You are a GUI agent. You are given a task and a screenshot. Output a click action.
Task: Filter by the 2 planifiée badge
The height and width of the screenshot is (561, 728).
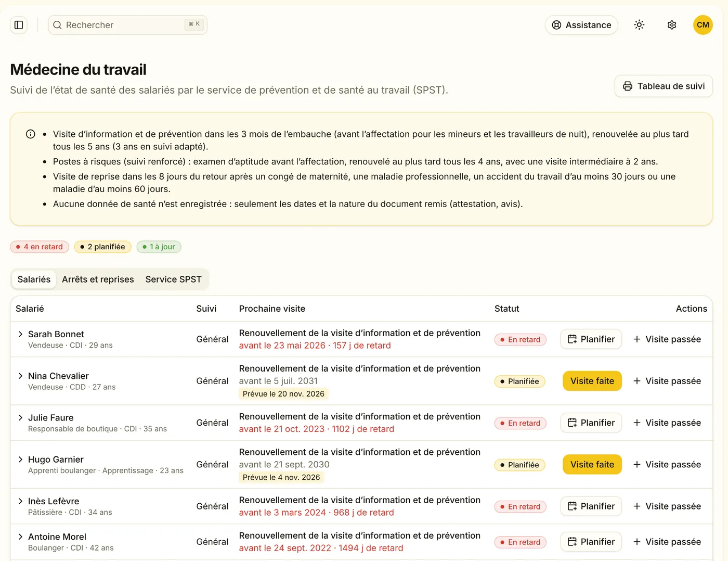(x=103, y=247)
